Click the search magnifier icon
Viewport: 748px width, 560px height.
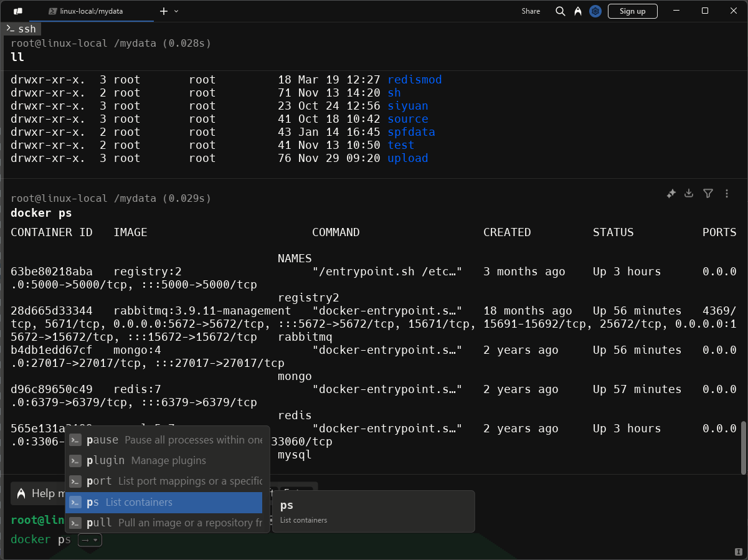[560, 11]
